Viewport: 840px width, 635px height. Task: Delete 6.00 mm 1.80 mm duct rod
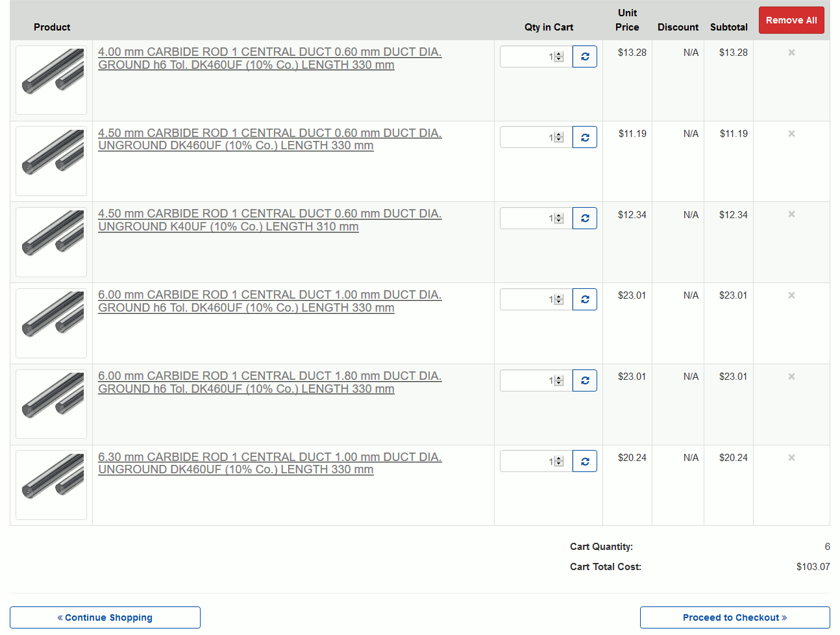tap(791, 377)
